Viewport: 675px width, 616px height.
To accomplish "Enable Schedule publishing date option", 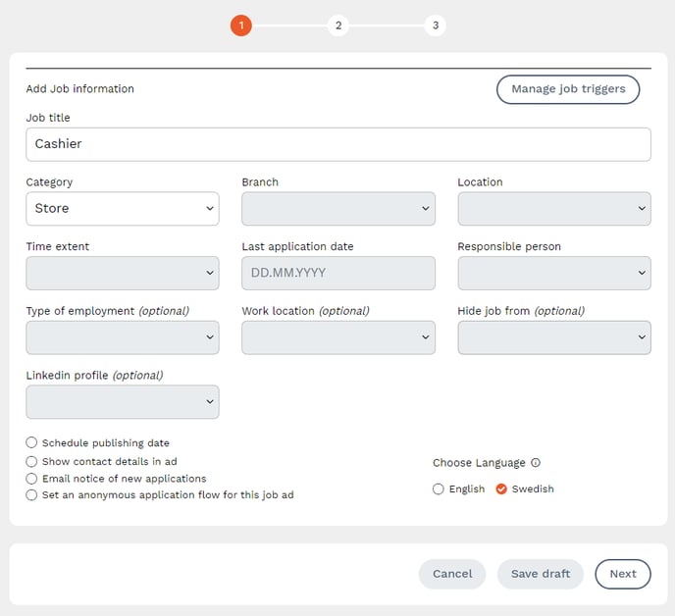I will 32,443.
